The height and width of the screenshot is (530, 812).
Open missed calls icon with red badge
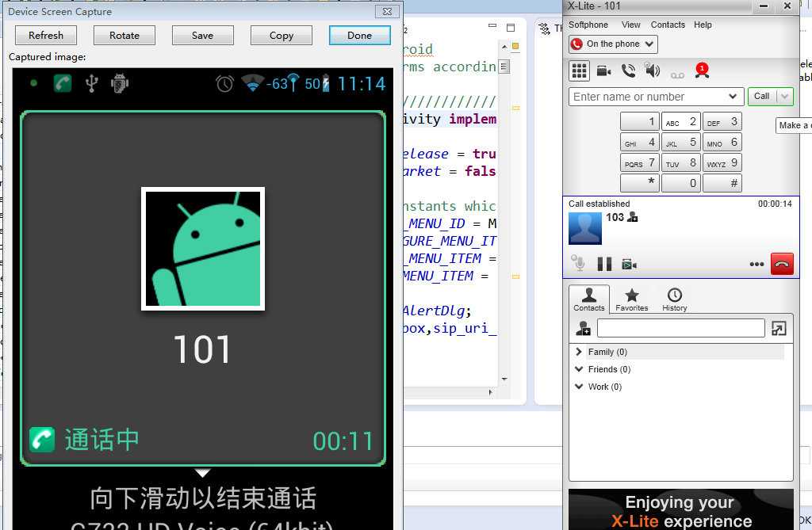pos(702,70)
